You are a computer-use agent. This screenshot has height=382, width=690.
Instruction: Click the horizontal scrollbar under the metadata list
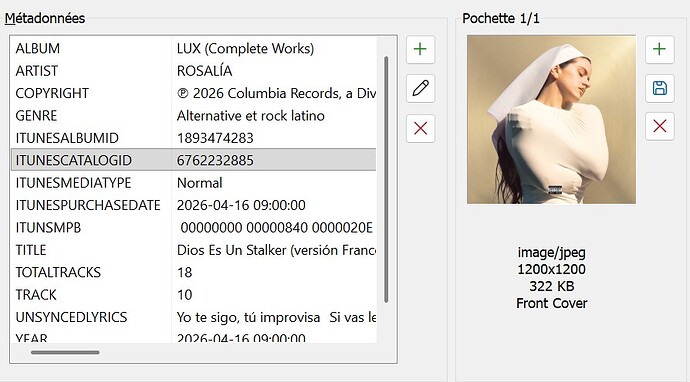point(65,352)
